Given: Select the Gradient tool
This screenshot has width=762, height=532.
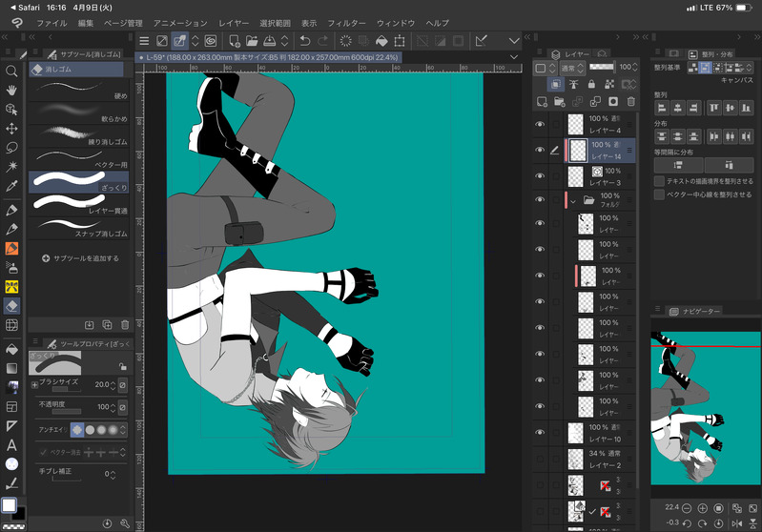Looking at the screenshot, I should (12, 368).
